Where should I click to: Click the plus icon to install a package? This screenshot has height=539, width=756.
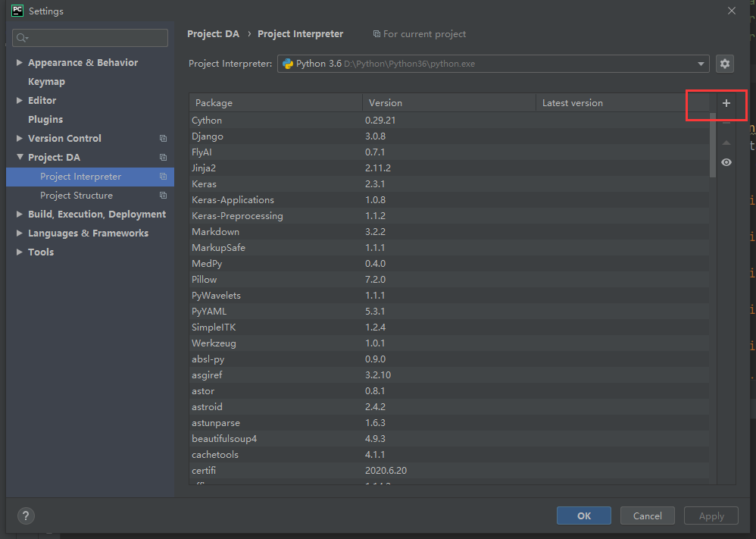[726, 103]
